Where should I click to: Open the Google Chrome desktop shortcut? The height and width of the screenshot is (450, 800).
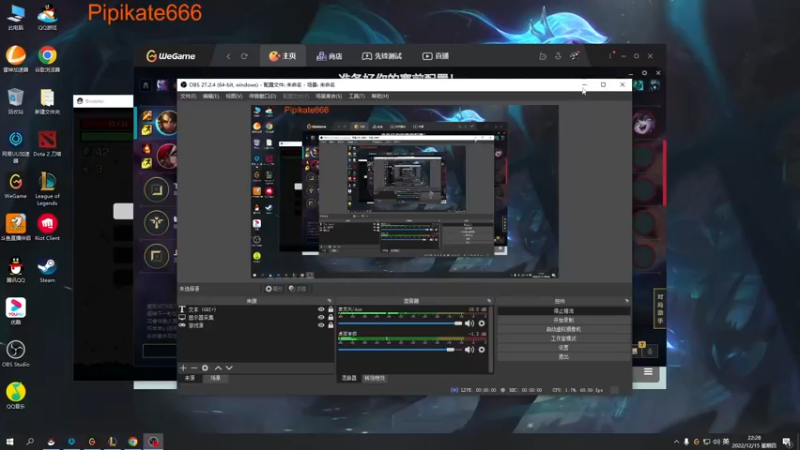tap(47, 60)
